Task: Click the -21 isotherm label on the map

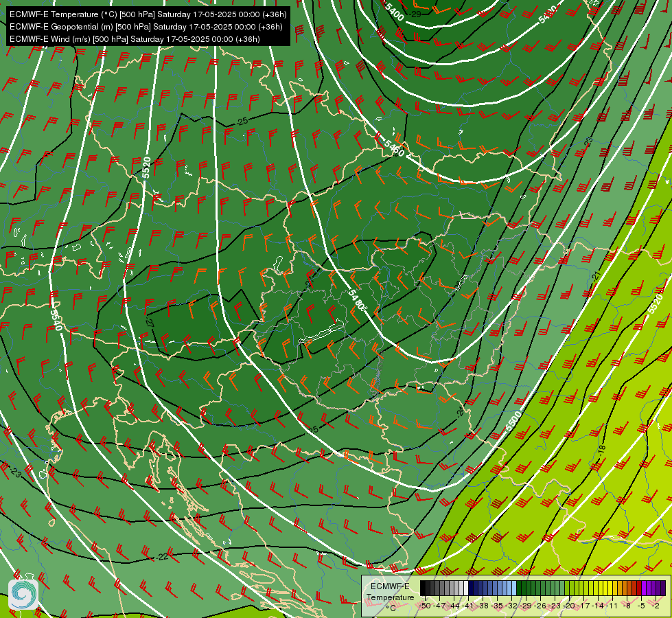Action: [x=596, y=277]
